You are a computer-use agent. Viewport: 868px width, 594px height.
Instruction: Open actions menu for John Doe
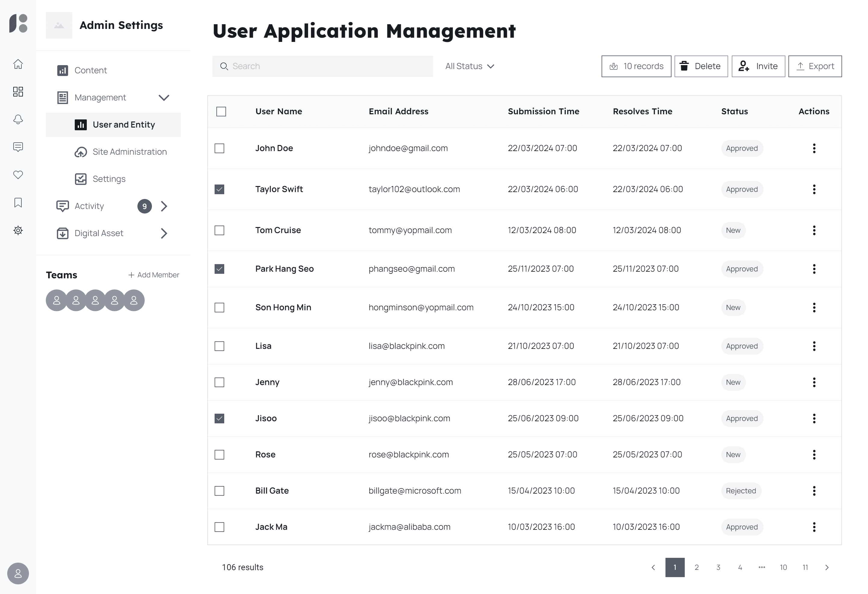[x=814, y=148]
